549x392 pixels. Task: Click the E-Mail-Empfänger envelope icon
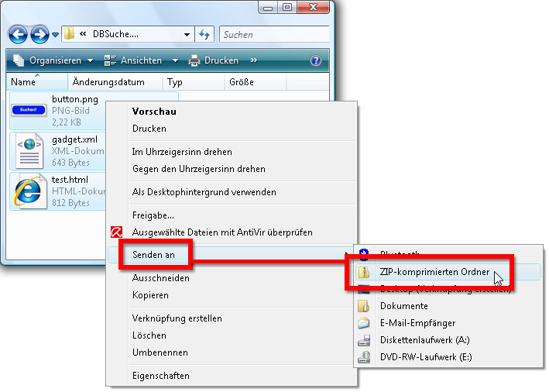(364, 323)
